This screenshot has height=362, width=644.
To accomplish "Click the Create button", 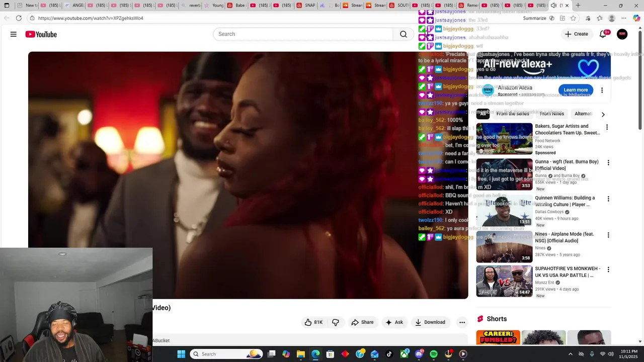I will point(576,34).
